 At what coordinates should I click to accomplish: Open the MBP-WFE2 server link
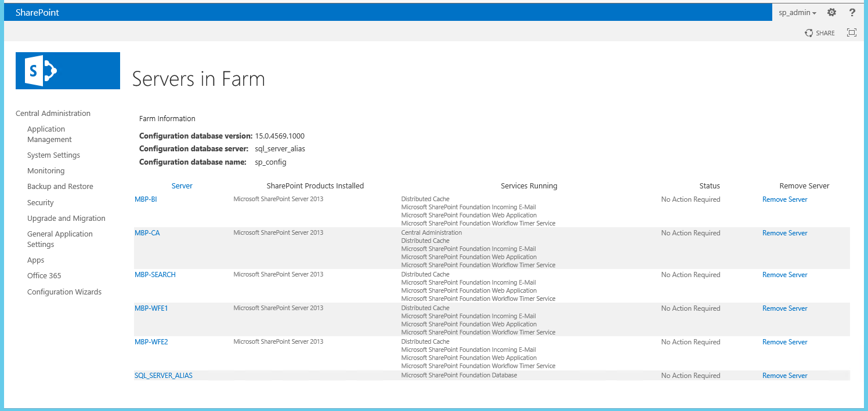pyautogui.click(x=151, y=342)
